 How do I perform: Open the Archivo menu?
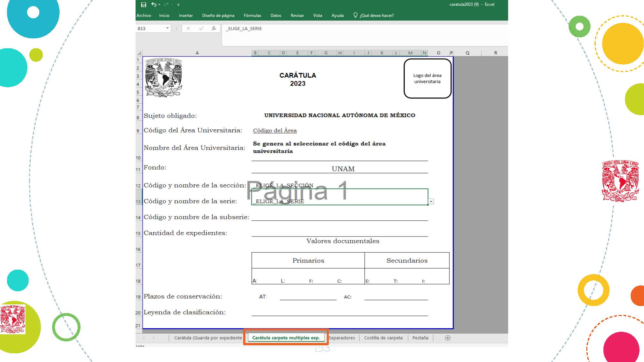tap(144, 15)
